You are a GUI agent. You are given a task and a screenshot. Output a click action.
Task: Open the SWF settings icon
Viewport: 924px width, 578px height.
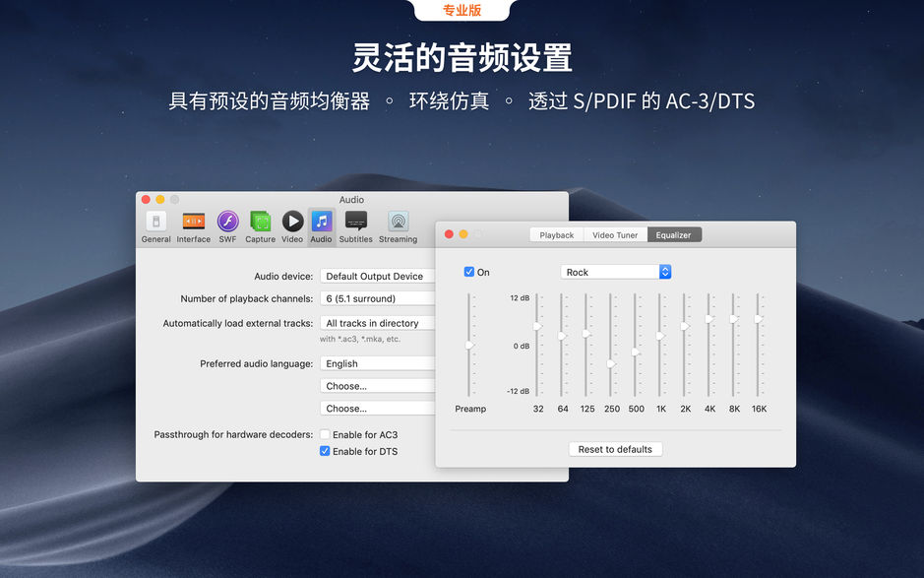click(x=227, y=225)
